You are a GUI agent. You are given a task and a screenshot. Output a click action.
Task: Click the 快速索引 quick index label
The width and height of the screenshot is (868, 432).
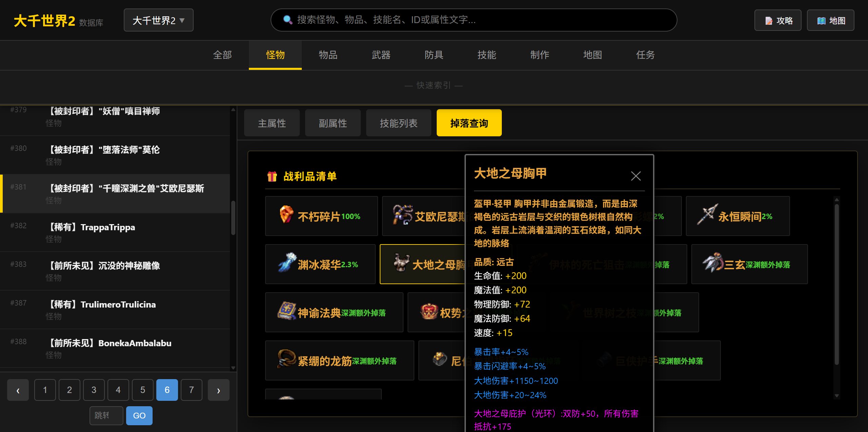tap(434, 85)
